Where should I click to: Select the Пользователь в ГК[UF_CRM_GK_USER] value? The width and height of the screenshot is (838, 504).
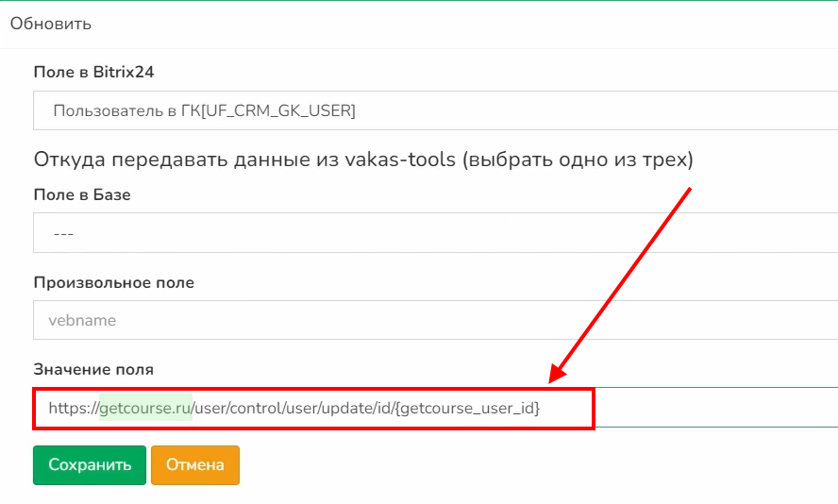(204, 110)
